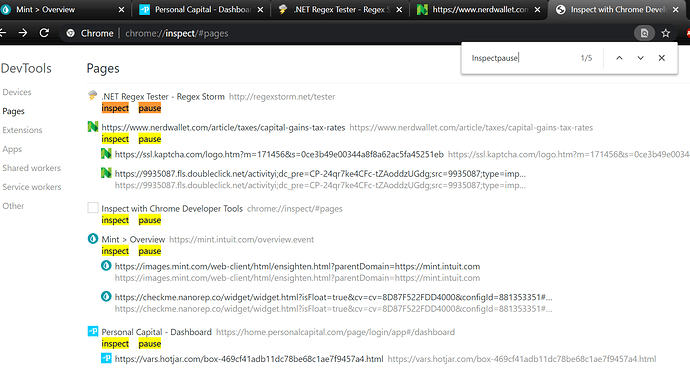
Task: Close the Personal Capital tab
Action: point(261,10)
